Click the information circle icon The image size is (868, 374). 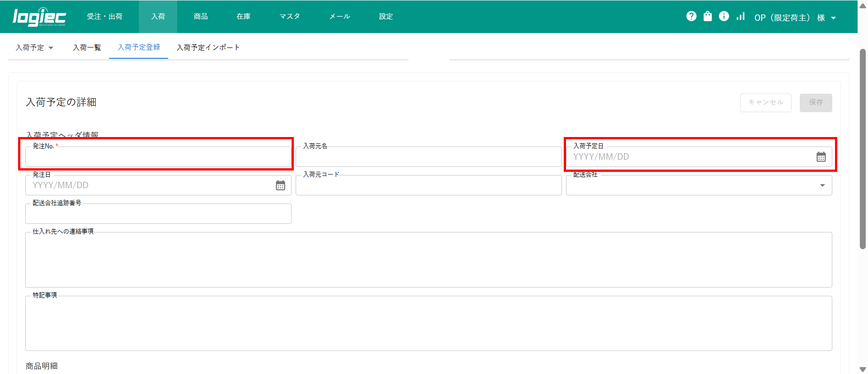[x=724, y=16]
